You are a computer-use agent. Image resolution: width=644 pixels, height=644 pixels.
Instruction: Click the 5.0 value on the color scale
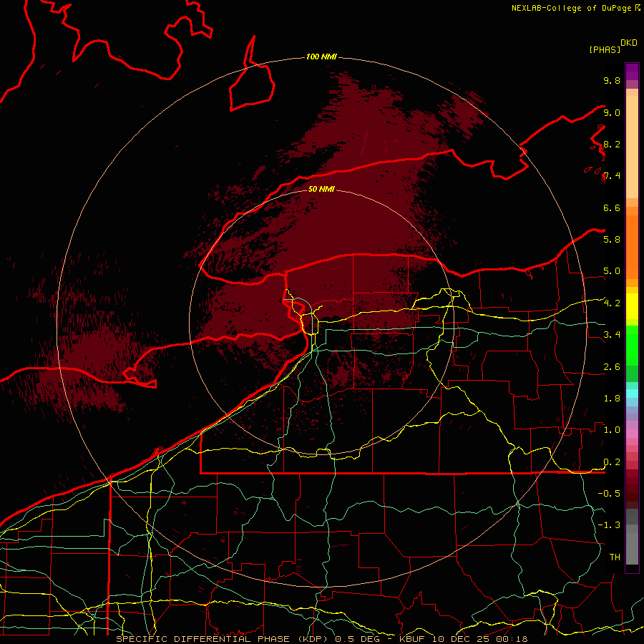tap(612, 271)
